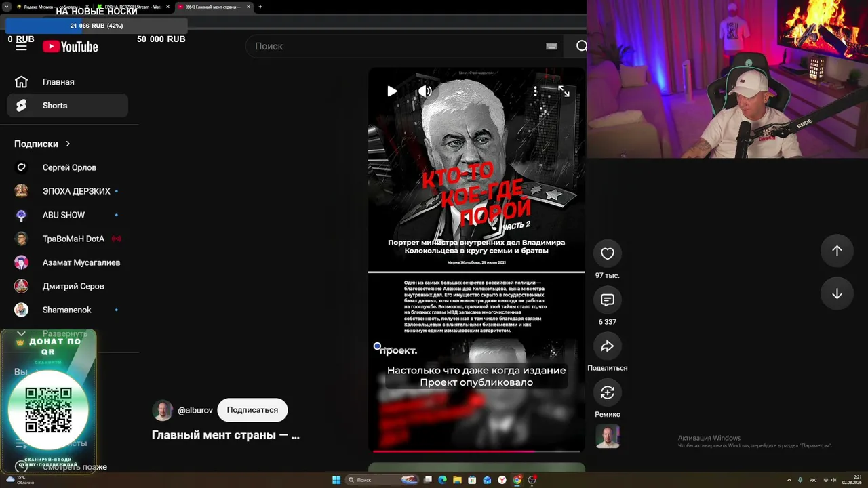Close the Главный мент страны browser tab
Image resolution: width=868 pixels, height=488 pixels.
click(x=248, y=7)
